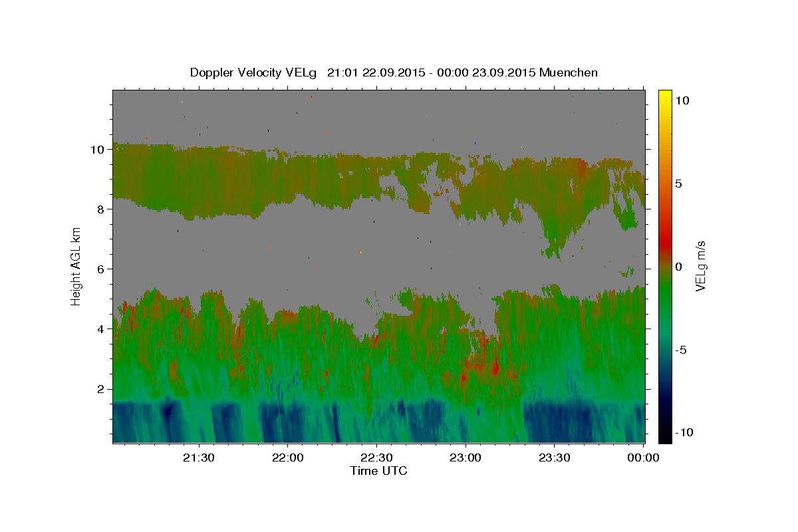Click the 'Time UTC' axis label
Screen dimensions: 798x532
[378, 471]
